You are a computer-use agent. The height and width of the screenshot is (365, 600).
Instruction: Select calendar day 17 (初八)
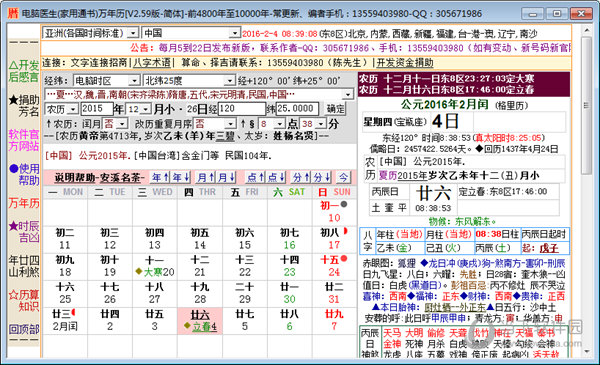pos(334,239)
